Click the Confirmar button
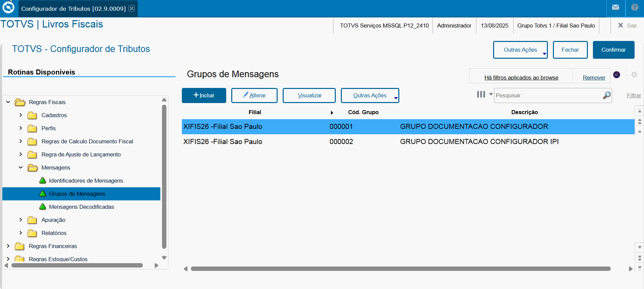Screen dimensions: 644x289 (x=614, y=50)
